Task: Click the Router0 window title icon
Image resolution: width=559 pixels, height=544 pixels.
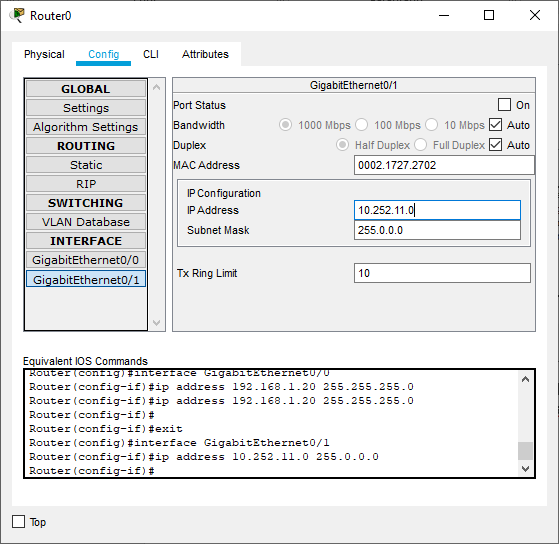Action: [x=17, y=16]
